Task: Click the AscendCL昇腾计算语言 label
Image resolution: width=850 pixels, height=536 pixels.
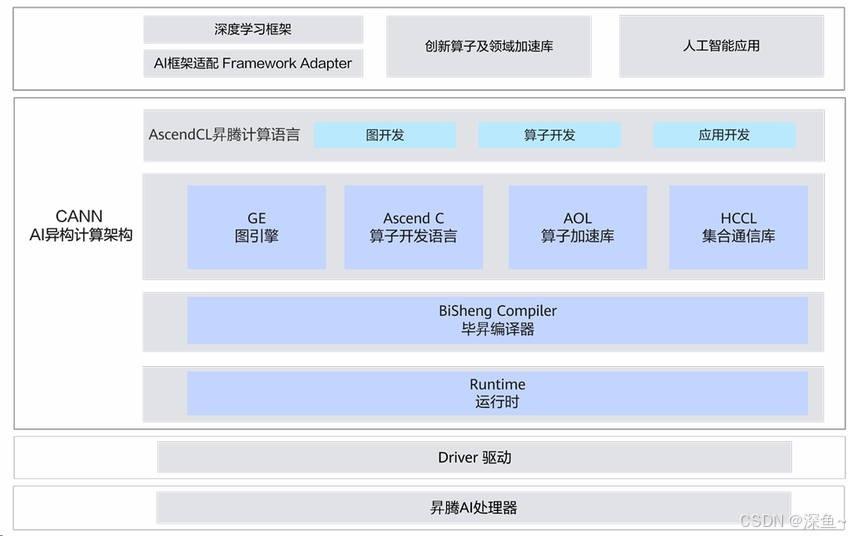Action: [x=224, y=134]
